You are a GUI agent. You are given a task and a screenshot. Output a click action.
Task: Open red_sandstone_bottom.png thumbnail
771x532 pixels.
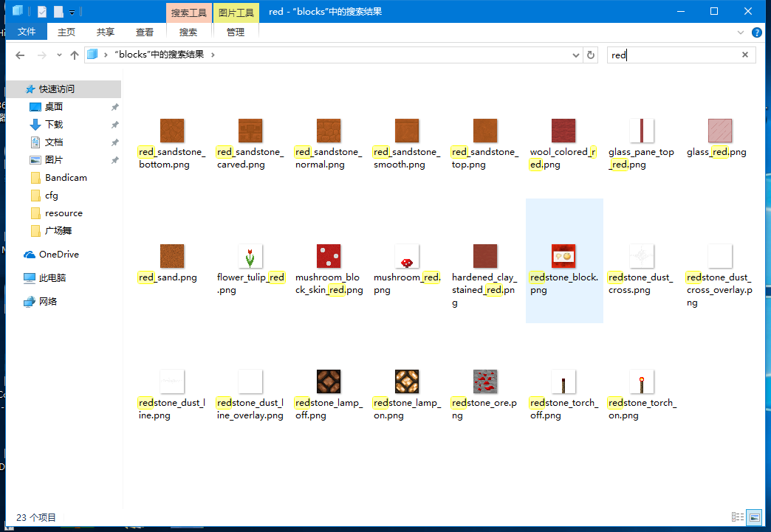tap(171, 131)
